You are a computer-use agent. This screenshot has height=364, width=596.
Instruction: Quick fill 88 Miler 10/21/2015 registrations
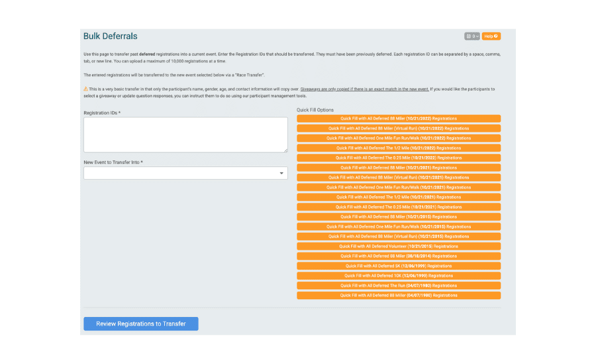[x=399, y=217]
